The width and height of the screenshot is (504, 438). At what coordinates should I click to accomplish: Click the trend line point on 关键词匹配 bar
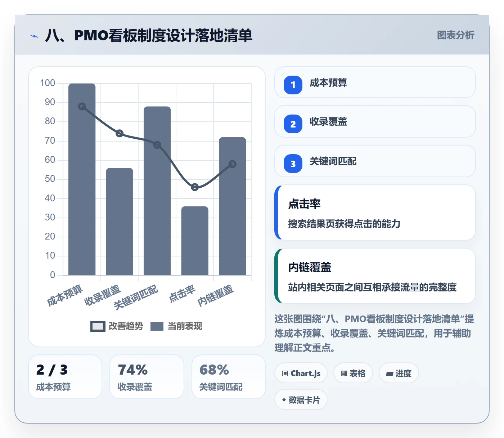tap(157, 145)
